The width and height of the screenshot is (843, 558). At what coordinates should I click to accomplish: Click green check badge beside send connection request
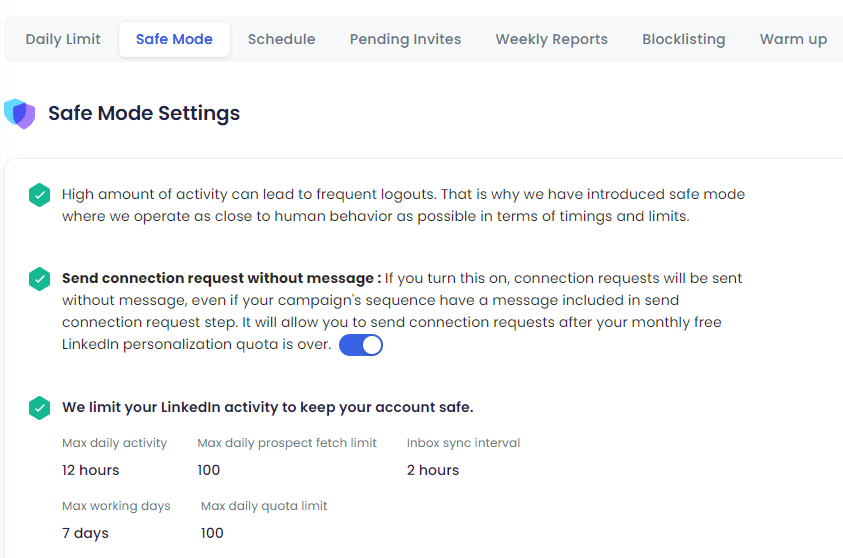(39, 278)
